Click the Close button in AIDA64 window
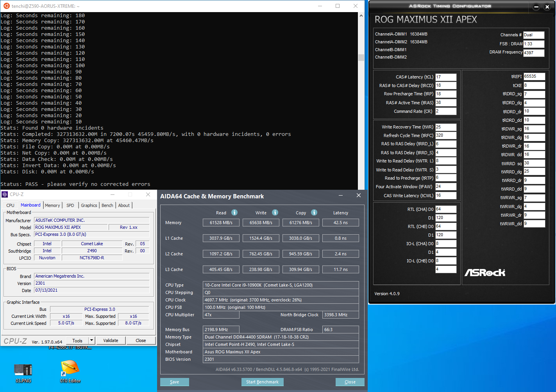 click(x=350, y=382)
